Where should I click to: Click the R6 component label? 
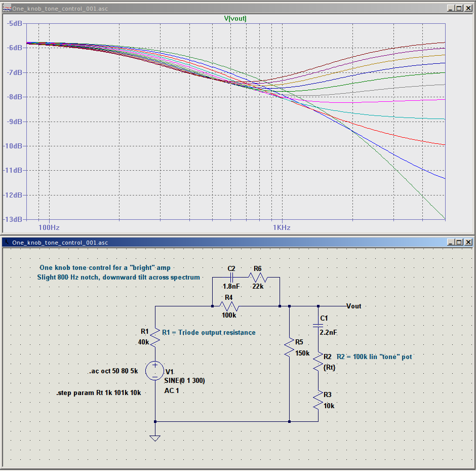point(257,269)
